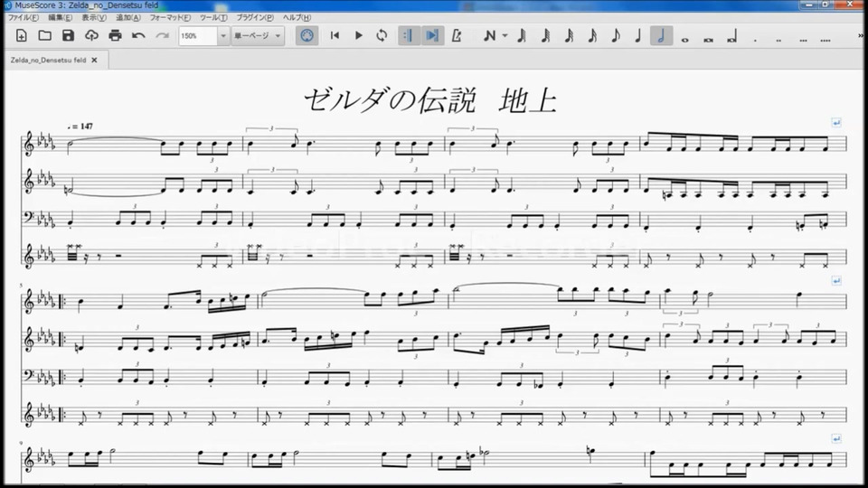Open the 追加(A) menu
The width and height of the screenshot is (868, 488).
pos(127,18)
